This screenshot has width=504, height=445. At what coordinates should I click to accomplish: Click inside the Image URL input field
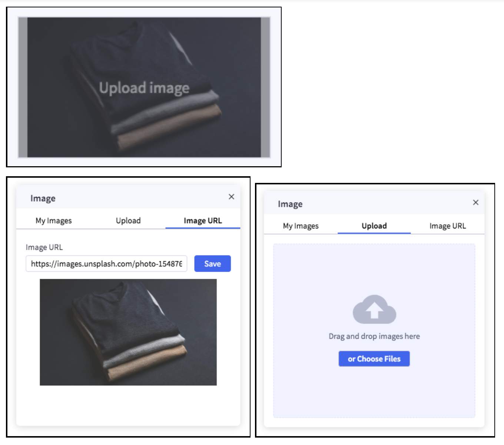pos(106,263)
